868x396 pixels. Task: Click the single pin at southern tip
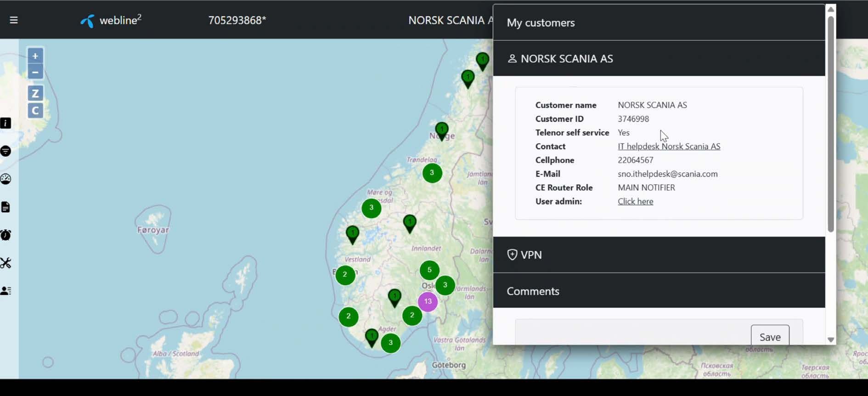pos(372,338)
